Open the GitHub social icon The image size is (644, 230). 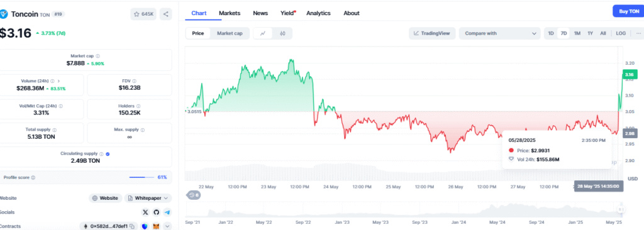156,212
